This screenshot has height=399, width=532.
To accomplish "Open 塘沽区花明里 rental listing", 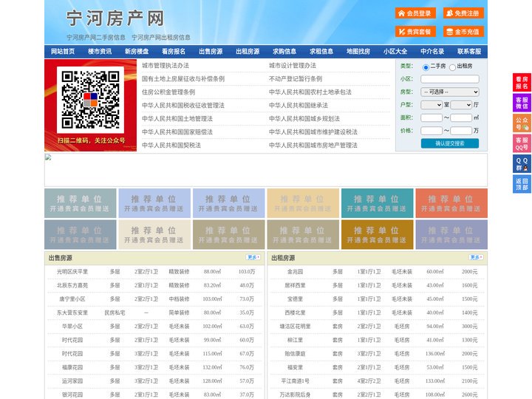I will click(295, 327).
